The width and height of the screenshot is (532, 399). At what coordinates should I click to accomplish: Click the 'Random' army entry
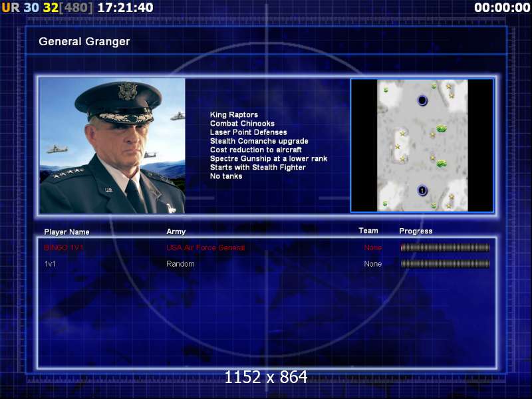coord(180,263)
